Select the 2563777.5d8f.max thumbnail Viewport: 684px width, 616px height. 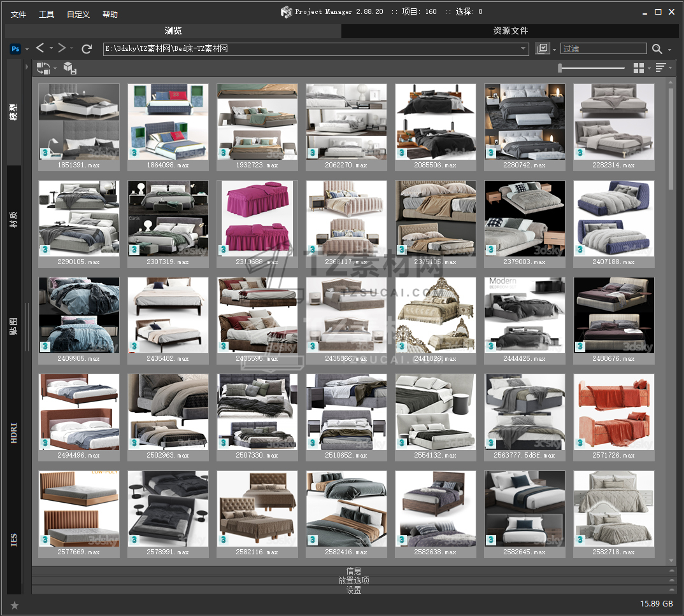[525, 417]
